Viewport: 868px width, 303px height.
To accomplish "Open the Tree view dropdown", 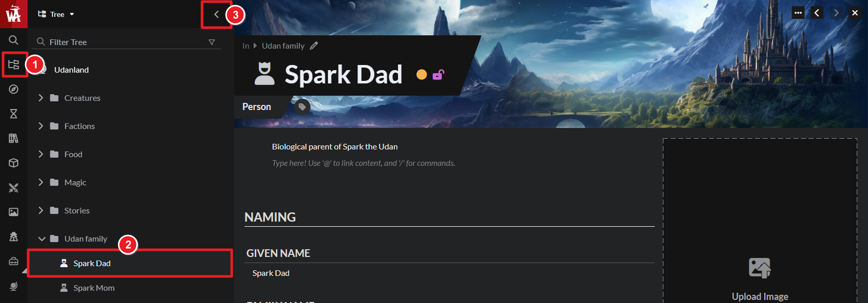I will click(x=56, y=14).
